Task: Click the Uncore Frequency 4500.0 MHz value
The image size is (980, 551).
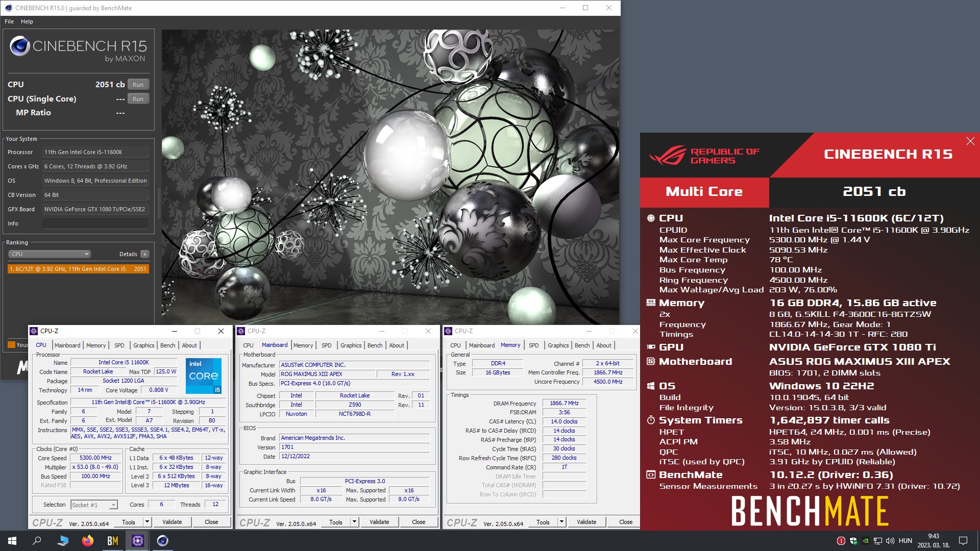Action: point(608,382)
